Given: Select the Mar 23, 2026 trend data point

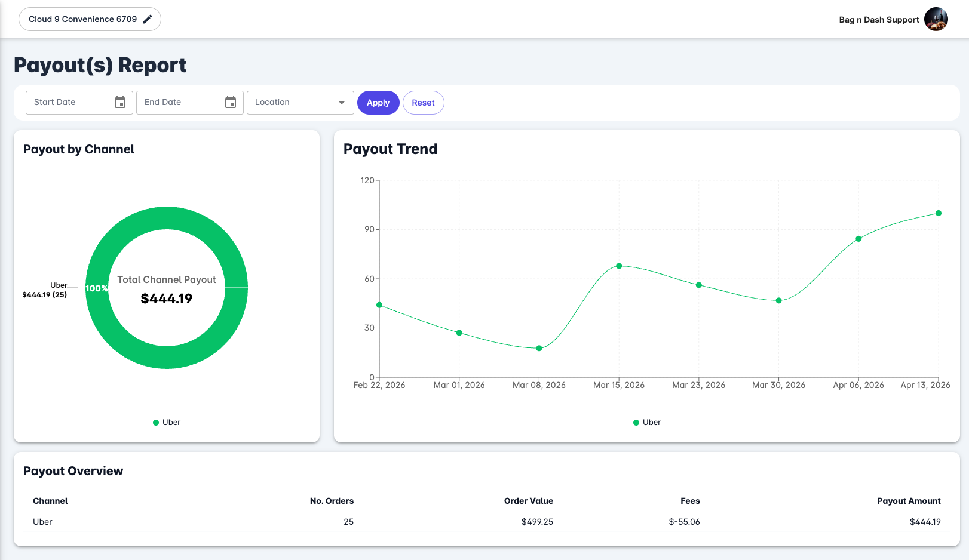Looking at the screenshot, I should [699, 285].
